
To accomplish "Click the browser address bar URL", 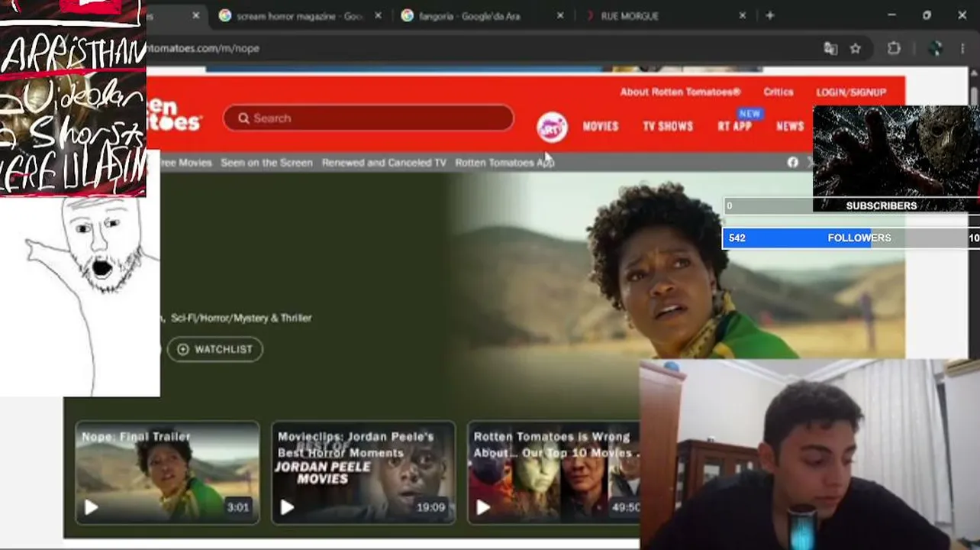I will coord(203,48).
